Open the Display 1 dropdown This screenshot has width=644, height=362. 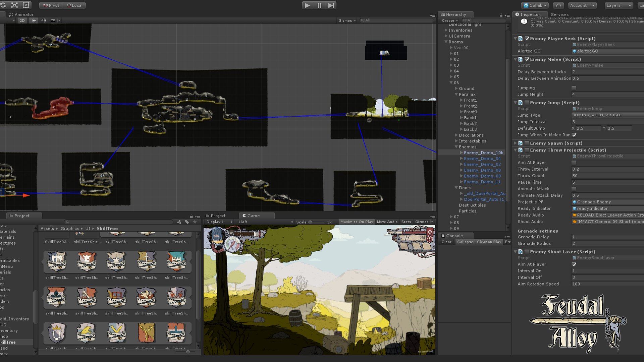click(219, 222)
